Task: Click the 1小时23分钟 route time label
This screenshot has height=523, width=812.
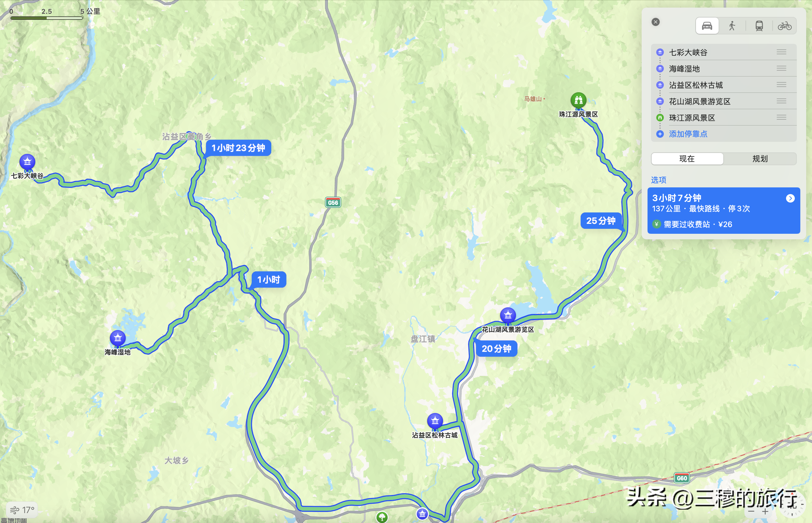Action: click(238, 148)
